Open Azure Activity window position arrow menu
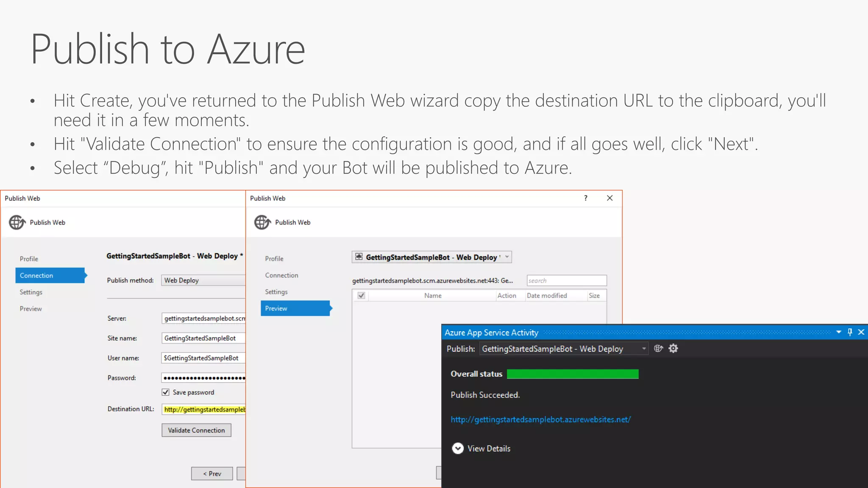 [838, 332]
